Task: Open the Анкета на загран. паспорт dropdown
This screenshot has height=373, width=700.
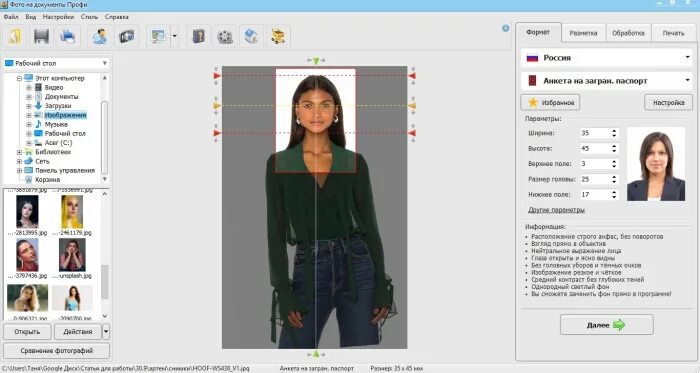Action: point(607,81)
